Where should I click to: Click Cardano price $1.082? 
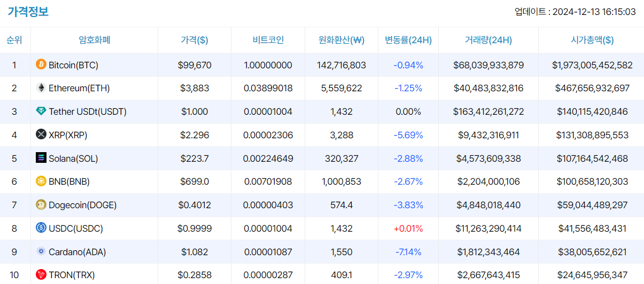(x=195, y=252)
